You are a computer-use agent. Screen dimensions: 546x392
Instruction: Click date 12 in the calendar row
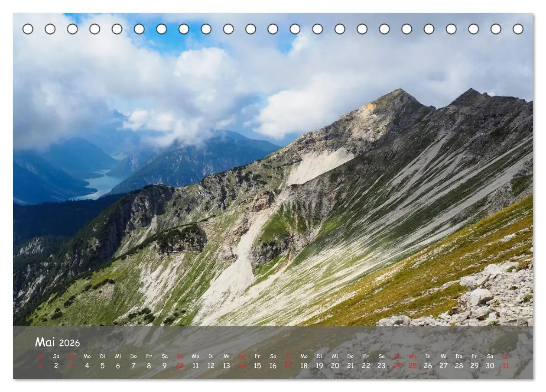pos(211,366)
